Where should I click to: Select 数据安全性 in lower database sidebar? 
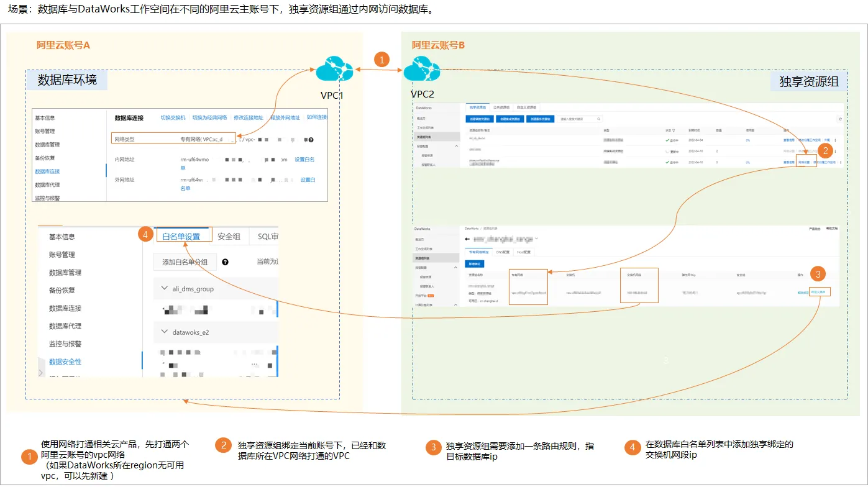coord(65,362)
